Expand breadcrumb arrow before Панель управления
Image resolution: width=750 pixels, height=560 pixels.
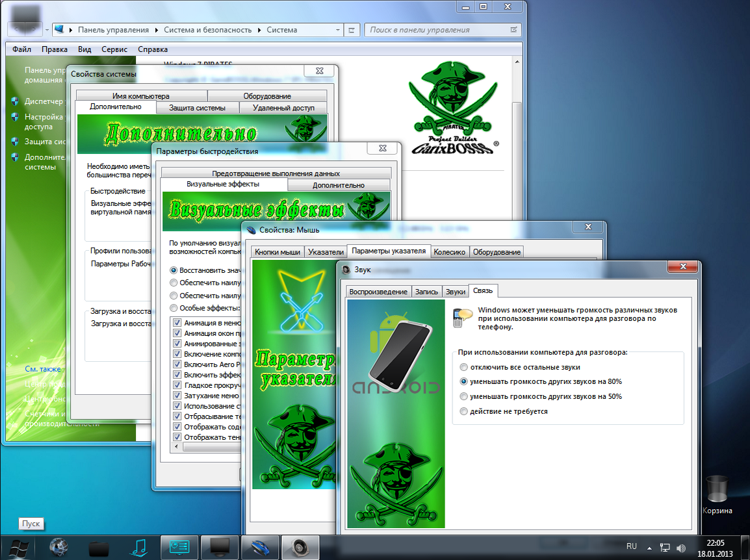(x=71, y=30)
